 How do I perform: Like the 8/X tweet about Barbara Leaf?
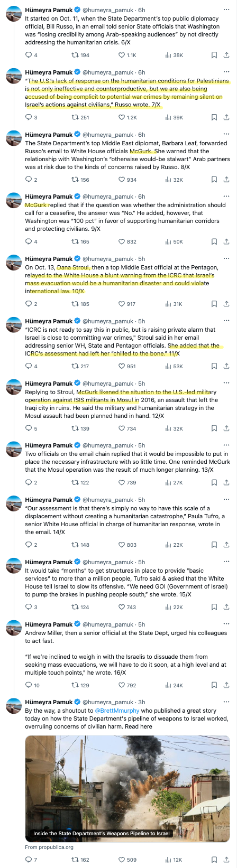pyautogui.click(x=127, y=180)
